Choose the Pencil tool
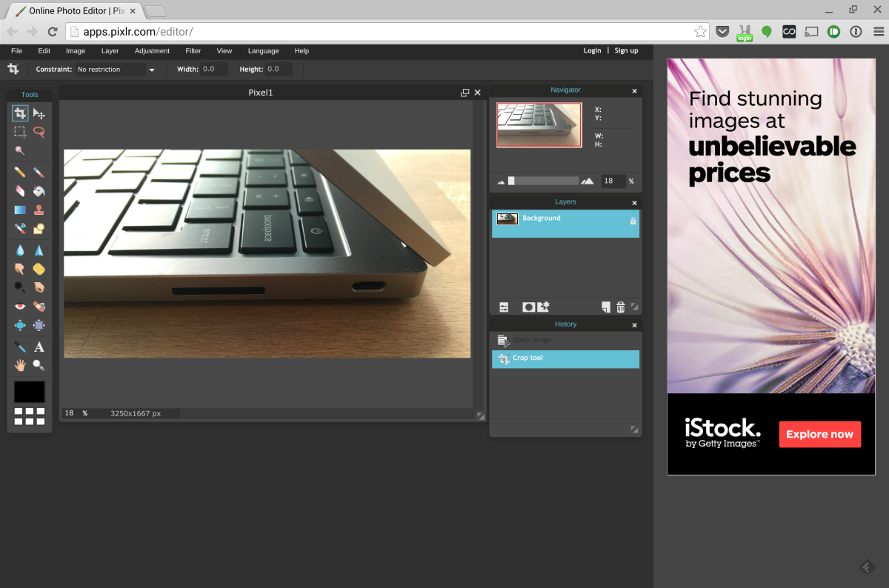 tap(20, 172)
